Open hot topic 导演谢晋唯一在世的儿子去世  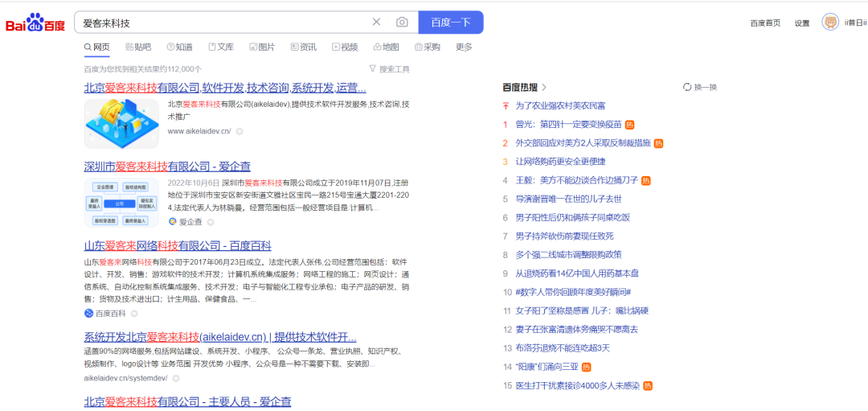pos(568,199)
